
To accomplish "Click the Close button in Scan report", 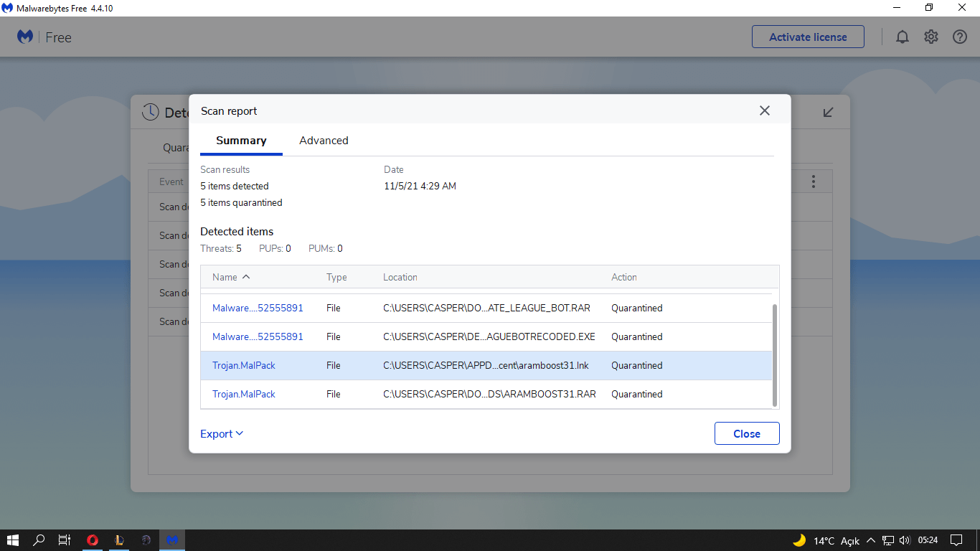I will coord(747,433).
